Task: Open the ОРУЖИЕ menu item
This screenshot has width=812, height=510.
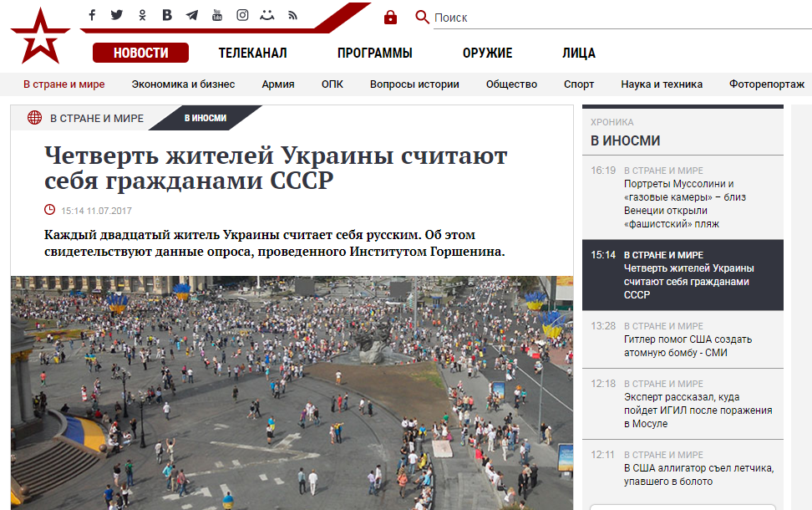Action: coord(487,53)
